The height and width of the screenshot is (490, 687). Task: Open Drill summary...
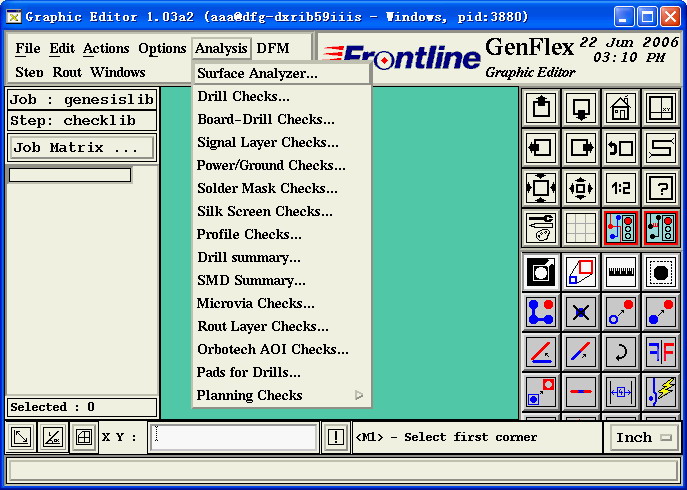coord(282,257)
